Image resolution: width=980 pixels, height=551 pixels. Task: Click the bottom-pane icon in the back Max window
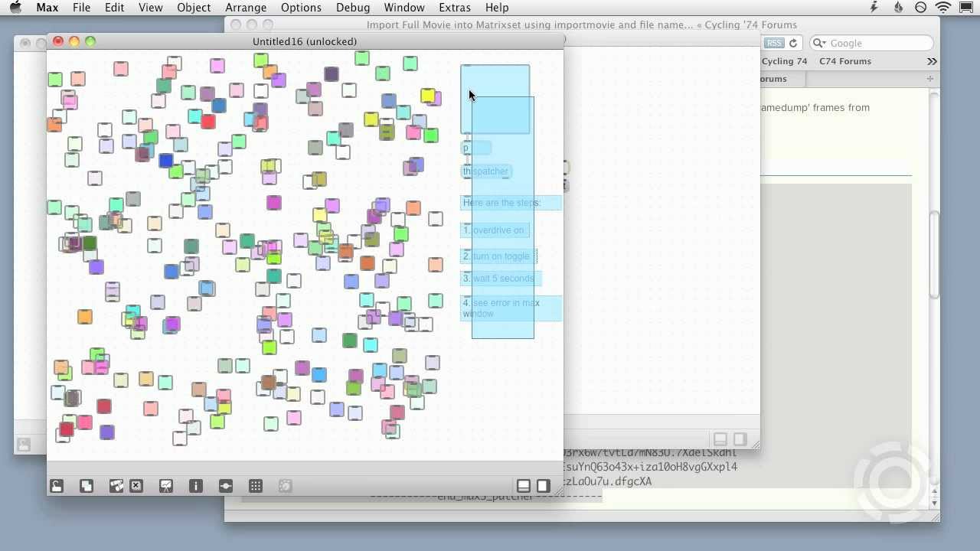click(720, 439)
